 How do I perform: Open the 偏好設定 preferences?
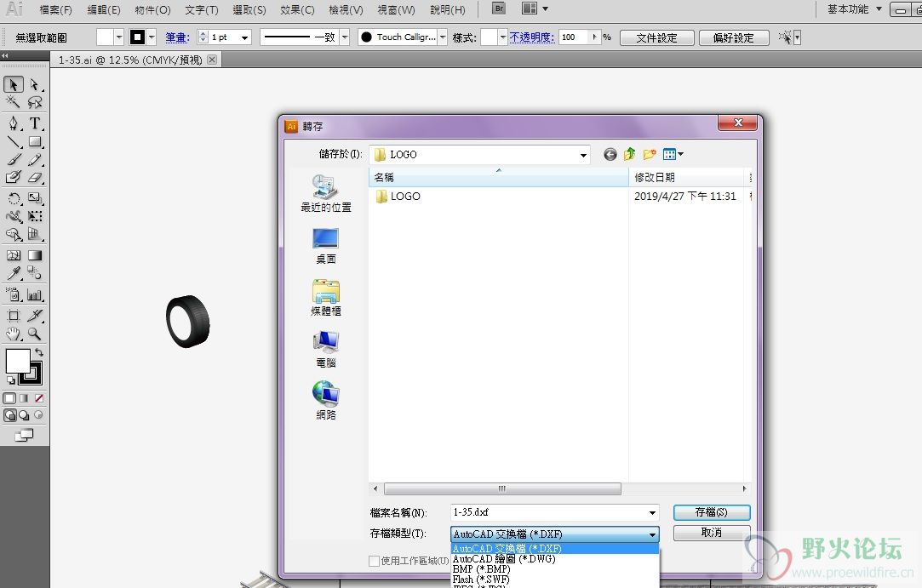tap(734, 37)
